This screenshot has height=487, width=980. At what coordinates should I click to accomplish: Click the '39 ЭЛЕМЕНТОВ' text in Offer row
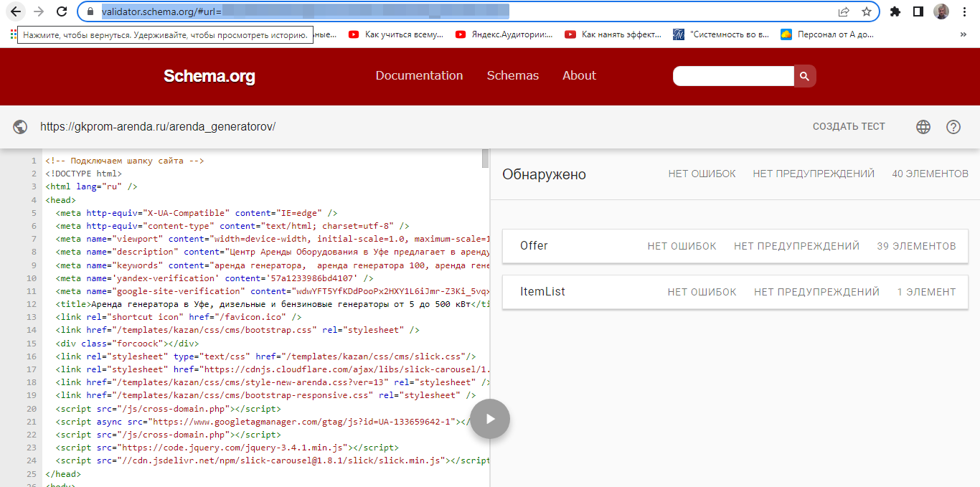pos(916,246)
